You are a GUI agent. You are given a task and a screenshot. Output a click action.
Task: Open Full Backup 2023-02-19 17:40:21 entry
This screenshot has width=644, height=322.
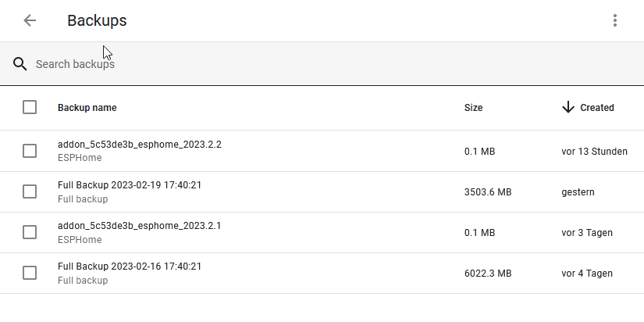click(130, 185)
